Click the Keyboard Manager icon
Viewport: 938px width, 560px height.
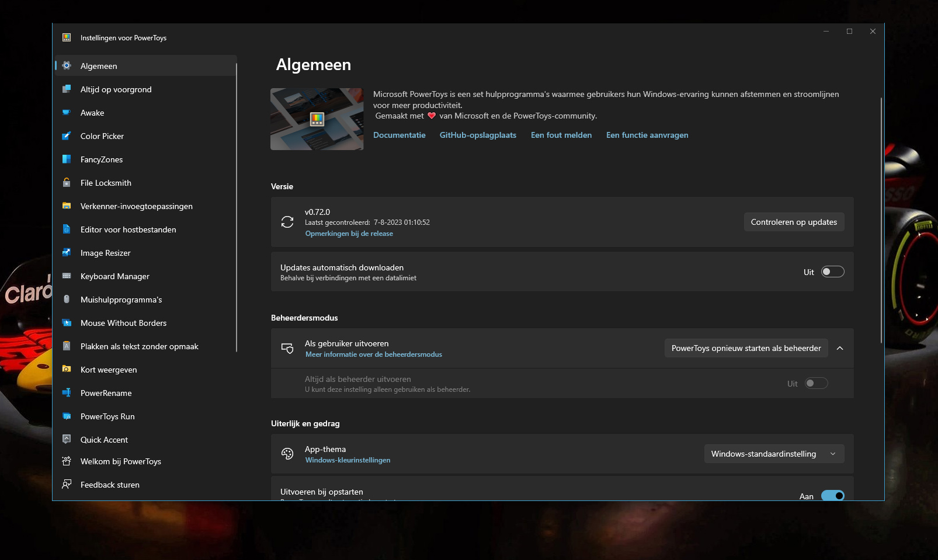coord(67,276)
